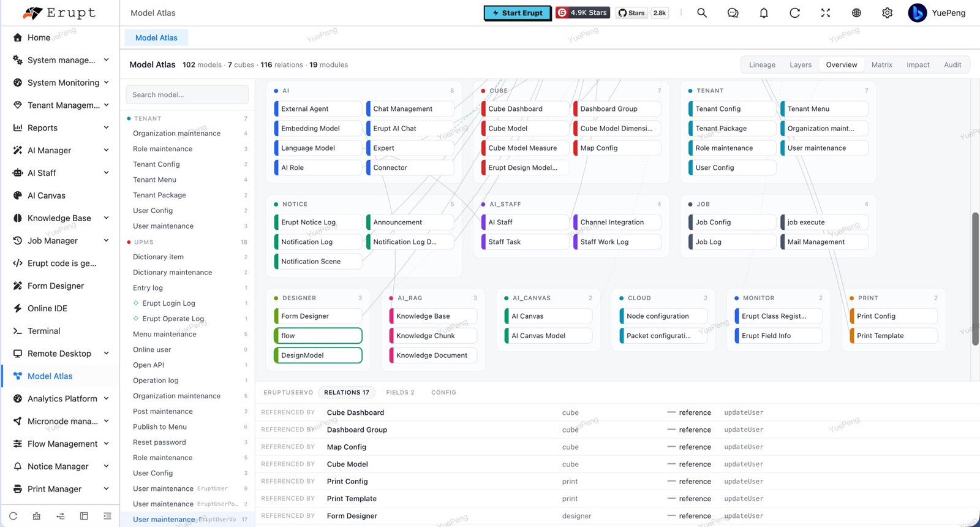Click the layout panel icon at sidebar bottom
This screenshot has height=527, width=980.
point(84,516)
